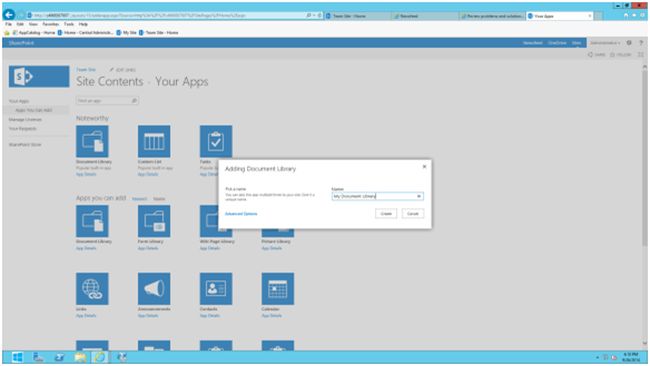Click Cancel in the Adding Document Library dialog

pos(412,213)
